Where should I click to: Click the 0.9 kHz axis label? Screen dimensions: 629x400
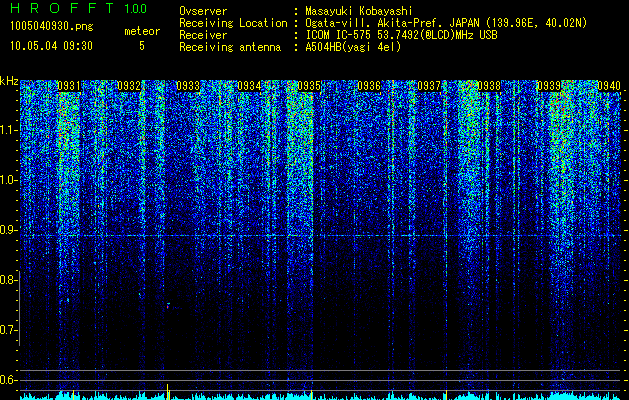click(8, 230)
